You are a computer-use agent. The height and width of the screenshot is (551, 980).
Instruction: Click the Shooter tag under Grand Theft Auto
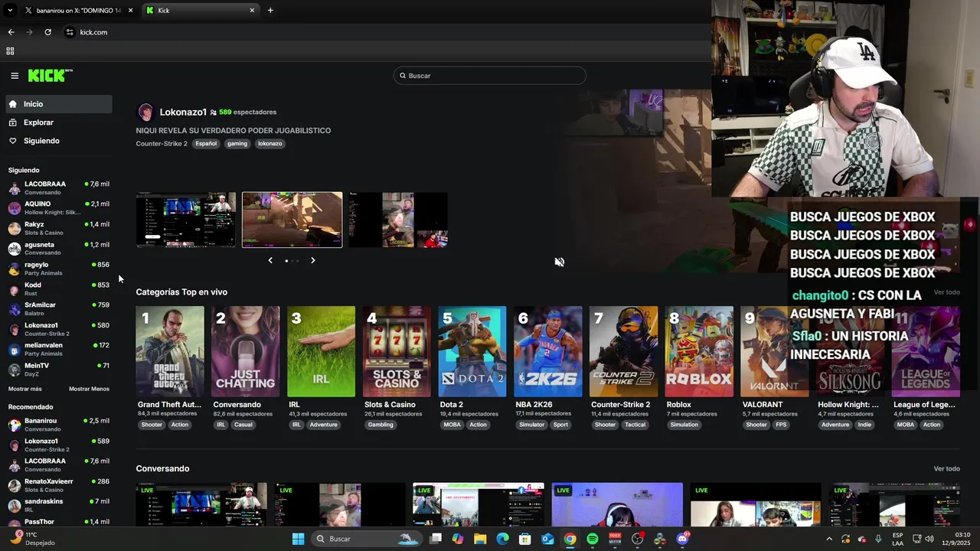[x=152, y=425]
